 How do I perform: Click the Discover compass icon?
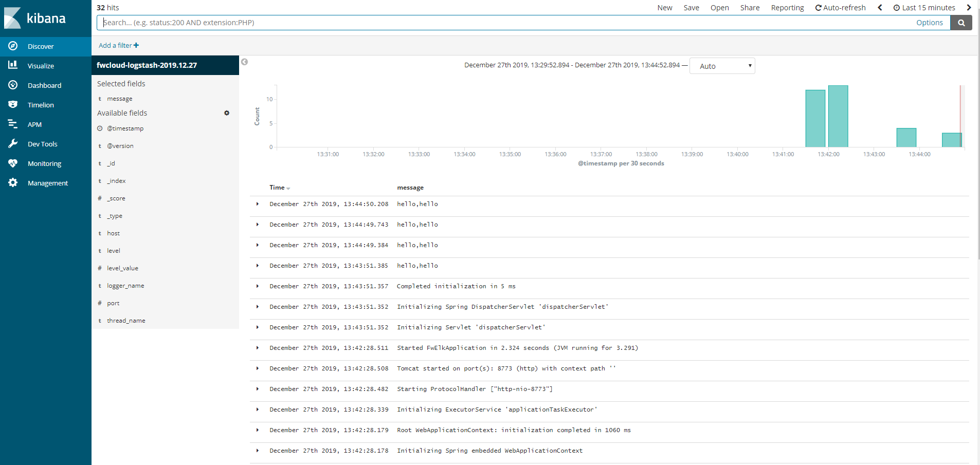click(13, 46)
